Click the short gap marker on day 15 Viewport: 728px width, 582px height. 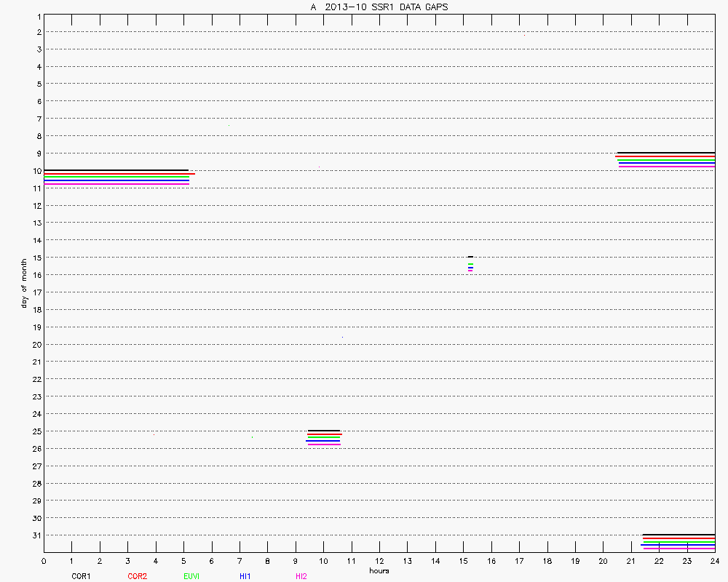point(470,263)
